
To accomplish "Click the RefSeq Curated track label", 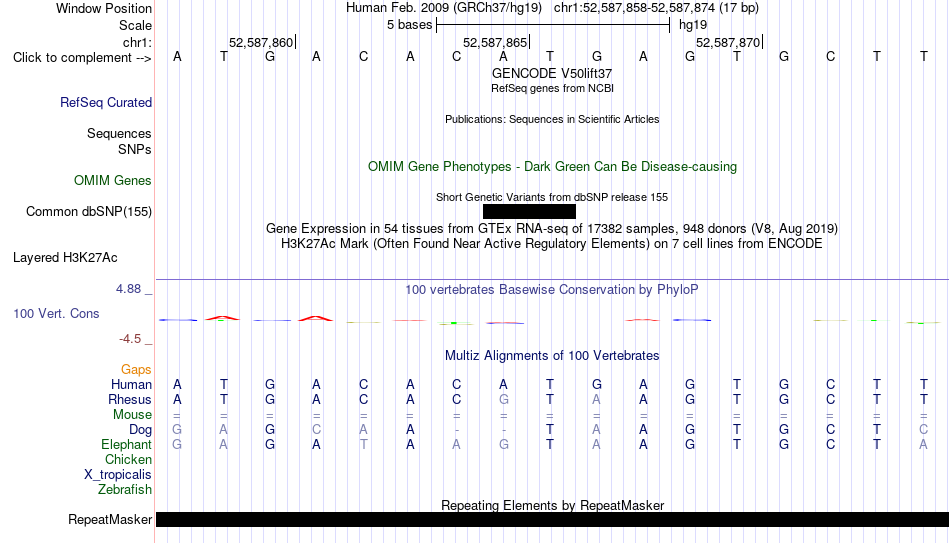I will [106, 102].
